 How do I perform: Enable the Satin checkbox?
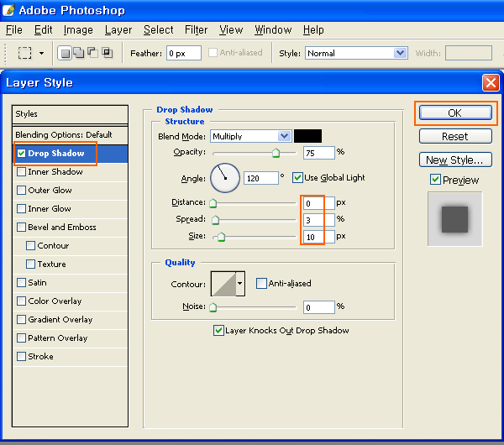(21, 282)
